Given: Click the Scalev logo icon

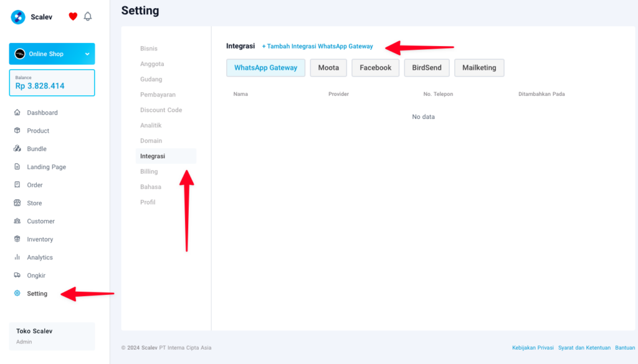Looking at the screenshot, I should click(x=18, y=17).
